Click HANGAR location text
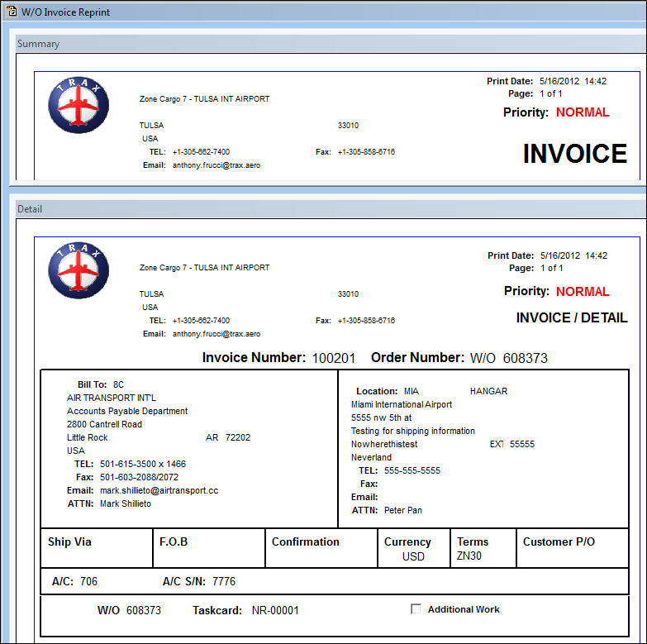The height and width of the screenshot is (644, 647). 488,391
